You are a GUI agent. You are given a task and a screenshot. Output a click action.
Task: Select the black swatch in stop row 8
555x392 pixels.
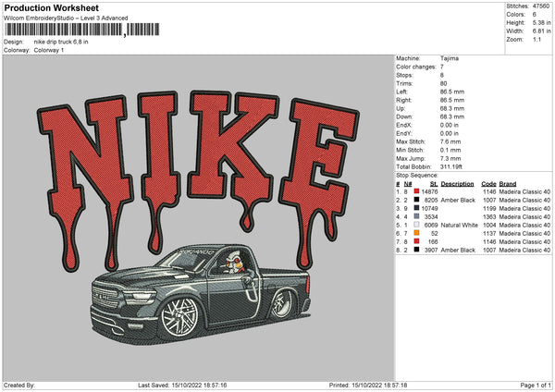coord(416,250)
